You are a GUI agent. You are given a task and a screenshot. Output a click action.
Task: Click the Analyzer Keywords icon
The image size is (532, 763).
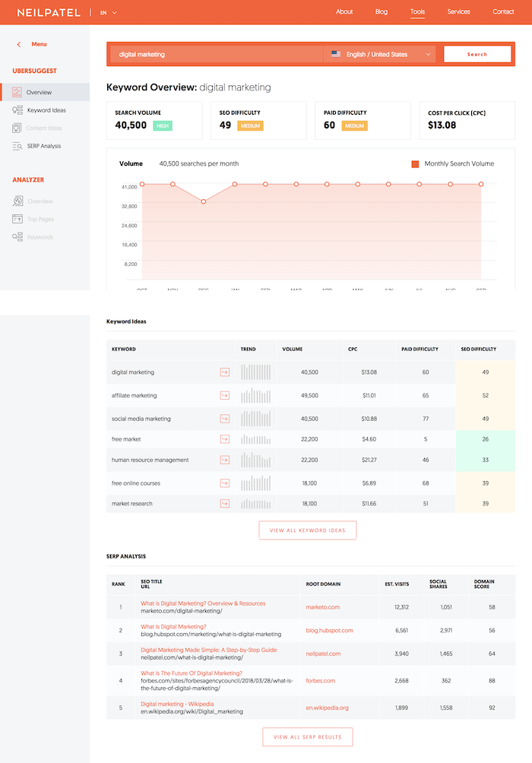(17, 237)
